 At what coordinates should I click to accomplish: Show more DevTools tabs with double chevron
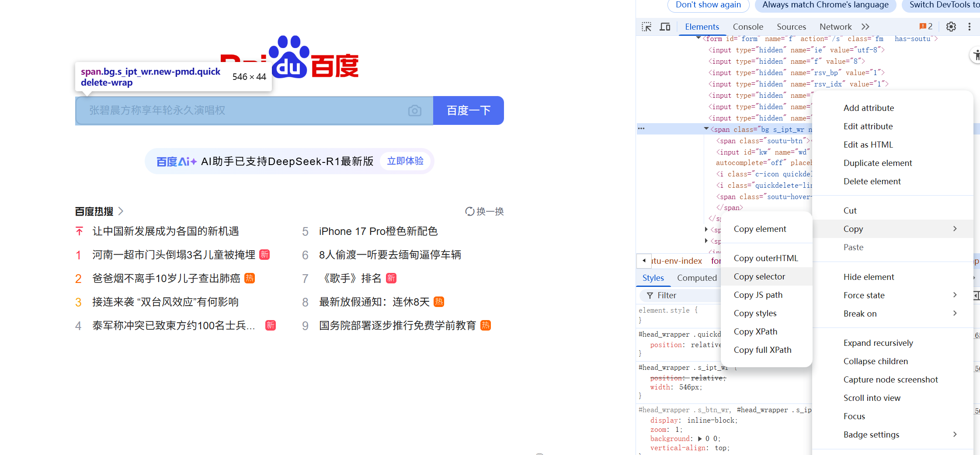pyautogui.click(x=865, y=27)
